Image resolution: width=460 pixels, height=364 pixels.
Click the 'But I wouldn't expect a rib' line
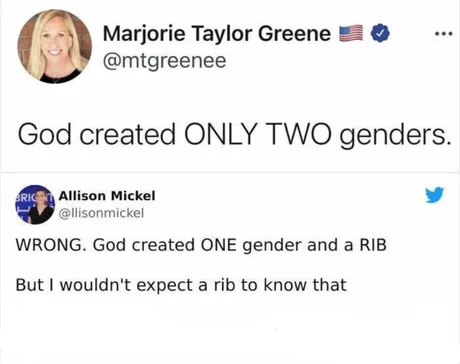tap(181, 285)
